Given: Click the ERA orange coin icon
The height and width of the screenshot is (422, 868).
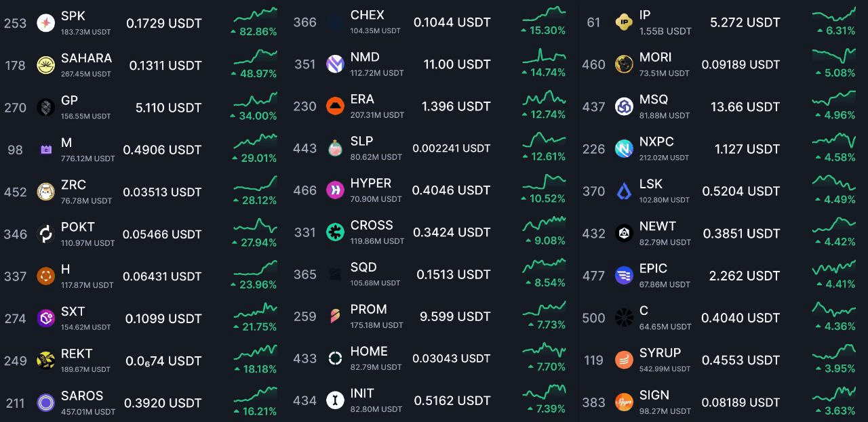Looking at the screenshot, I should [335, 106].
